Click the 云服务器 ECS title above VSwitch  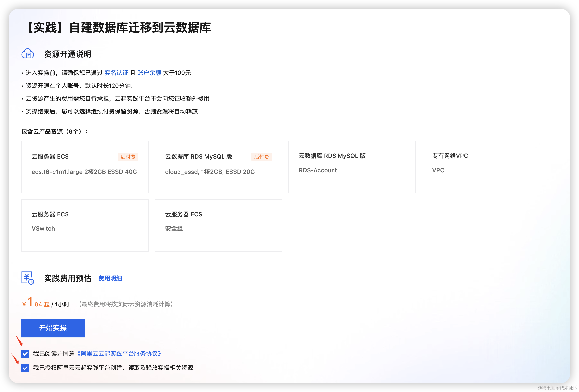click(x=50, y=214)
